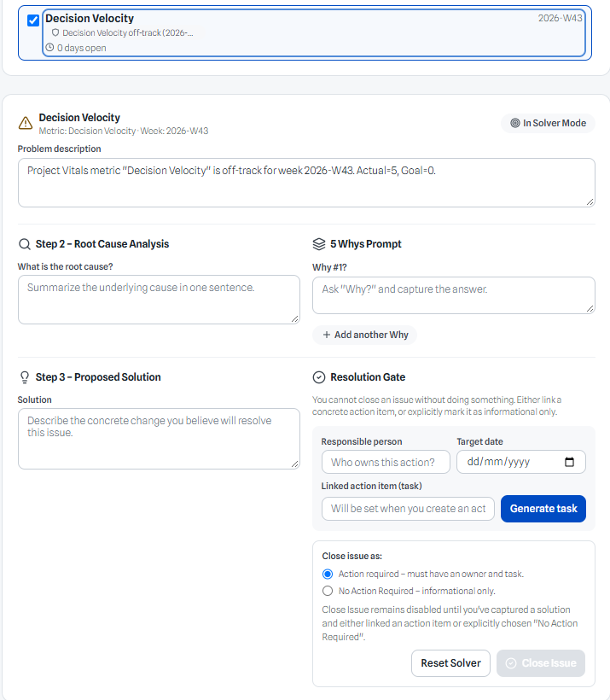Click the magnifier icon for Root Cause Analysis
This screenshot has width=610, height=700.
tap(25, 244)
